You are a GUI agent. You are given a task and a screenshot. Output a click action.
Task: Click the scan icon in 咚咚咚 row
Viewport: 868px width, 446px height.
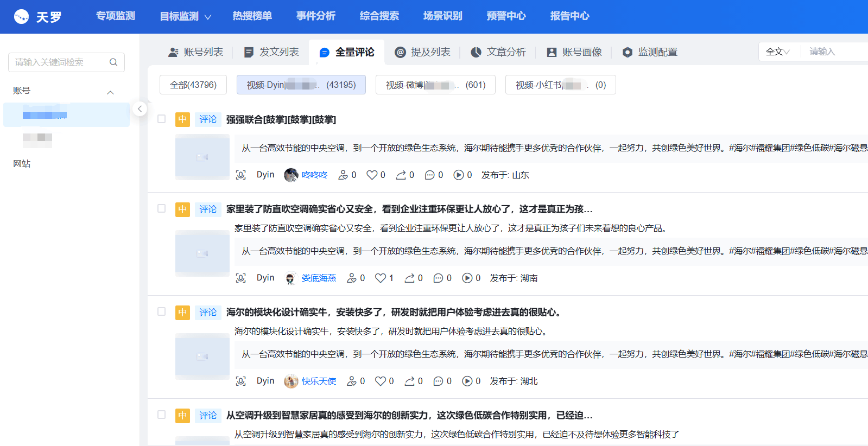pyautogui.click(x=241, y=175)
